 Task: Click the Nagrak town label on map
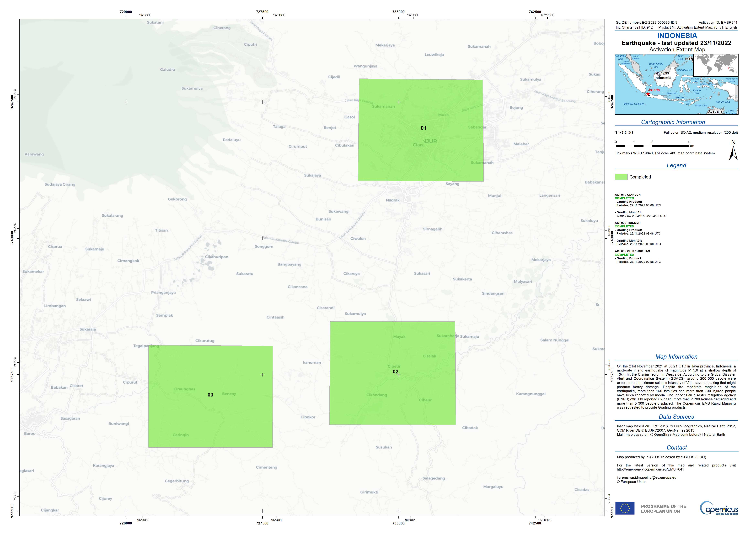392,200
